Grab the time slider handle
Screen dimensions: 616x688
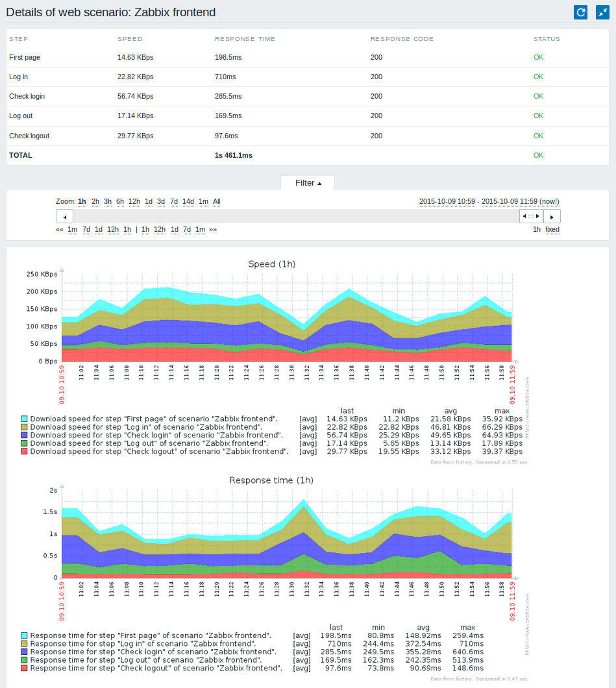pos(531,216)
